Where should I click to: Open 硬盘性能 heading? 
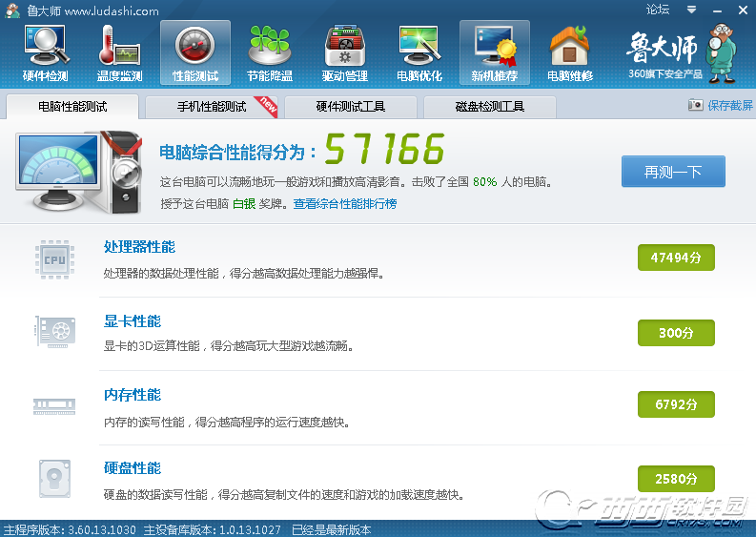pyautogui.click(x=133, y=468)
